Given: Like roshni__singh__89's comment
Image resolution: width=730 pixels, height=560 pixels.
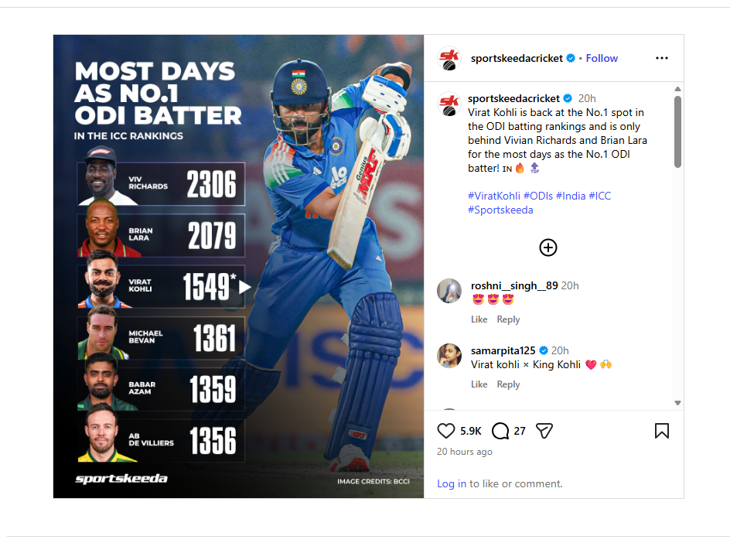Looking at the screenshot, I should [x=479, y=319].
